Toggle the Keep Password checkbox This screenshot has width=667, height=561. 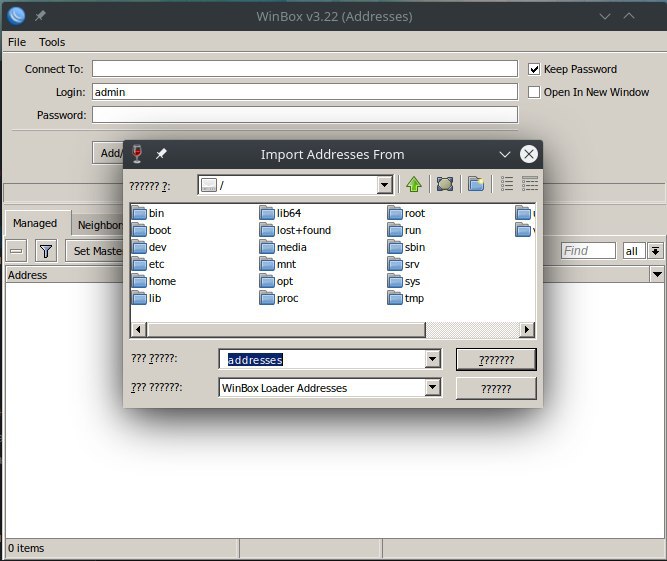click(x=534, y=69)
